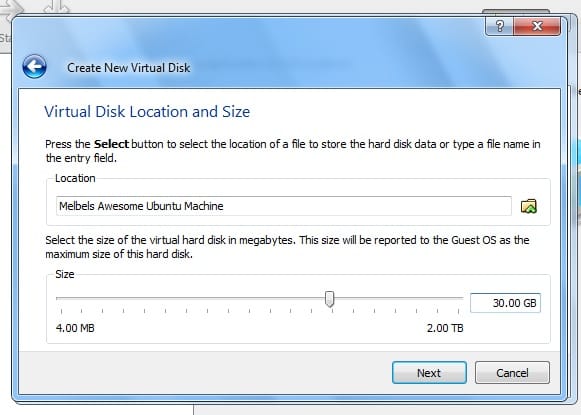Open the folder browse icon beside Location
The image size is (581, 415).
pyautogui.click(x=529, y=206)
